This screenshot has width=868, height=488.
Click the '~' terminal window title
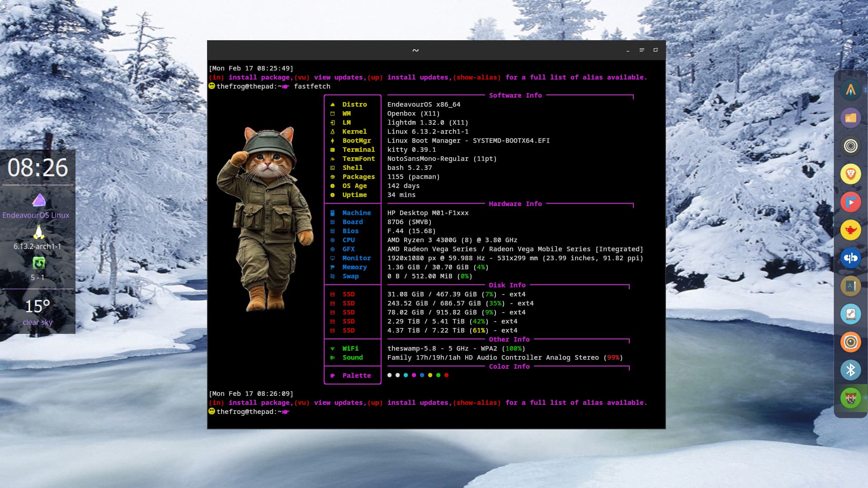[x=415, y=50]
